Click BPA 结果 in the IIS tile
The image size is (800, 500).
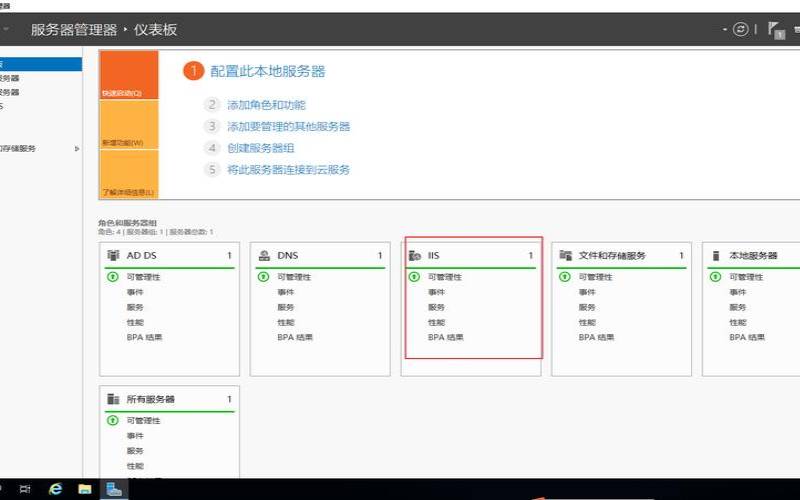(446, 337)
